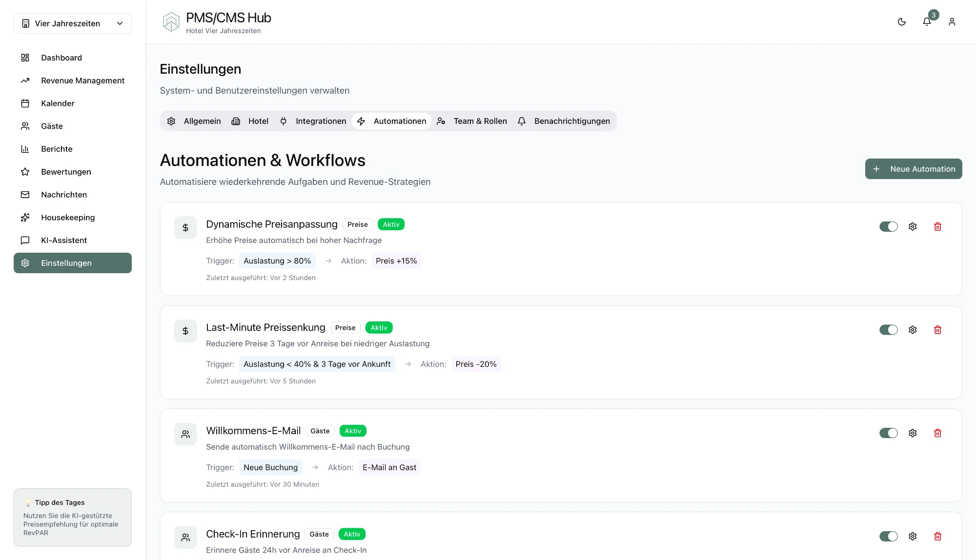Image resolution: width=976 pixels, height=560 pixels.
Task: Delete Dynamische Preisanpassung automation
Action: (937, 226)
